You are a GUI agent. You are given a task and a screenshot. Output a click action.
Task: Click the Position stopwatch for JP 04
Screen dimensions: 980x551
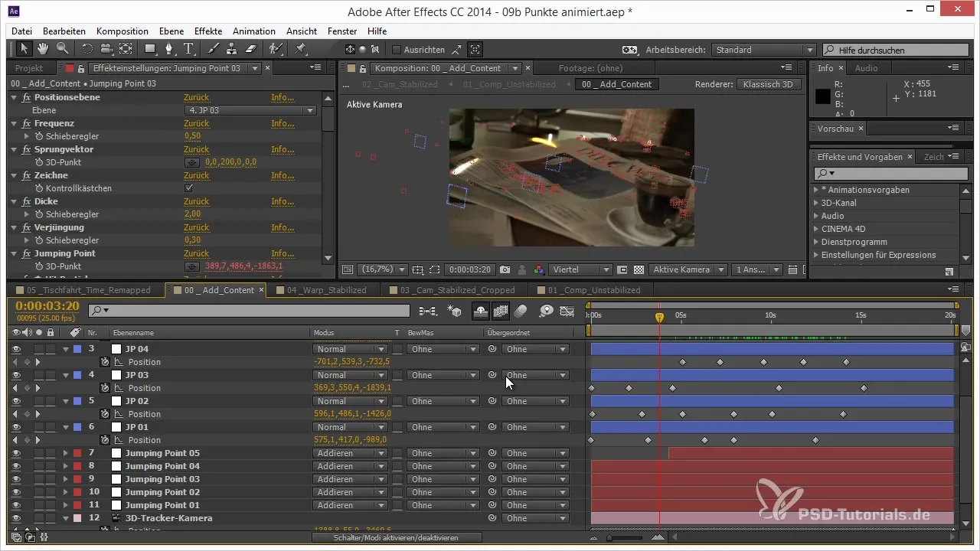point(105,362)
